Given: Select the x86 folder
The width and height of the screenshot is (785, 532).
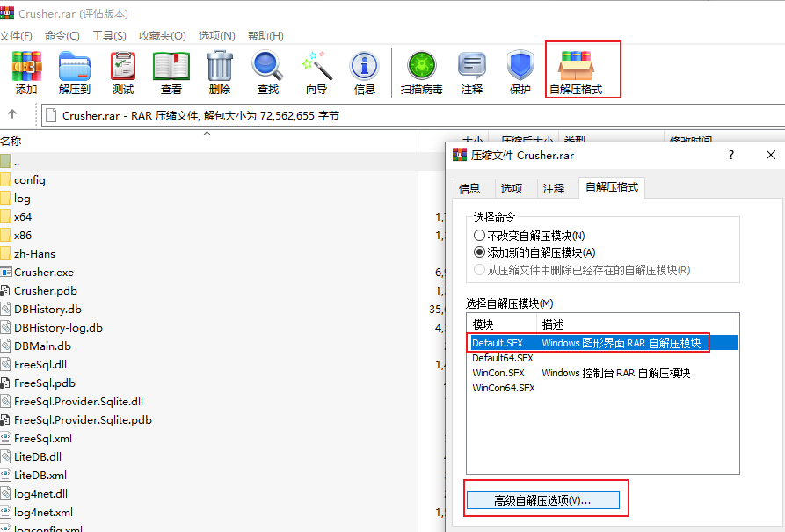Looking at the screenshot, I should [23, 236].
